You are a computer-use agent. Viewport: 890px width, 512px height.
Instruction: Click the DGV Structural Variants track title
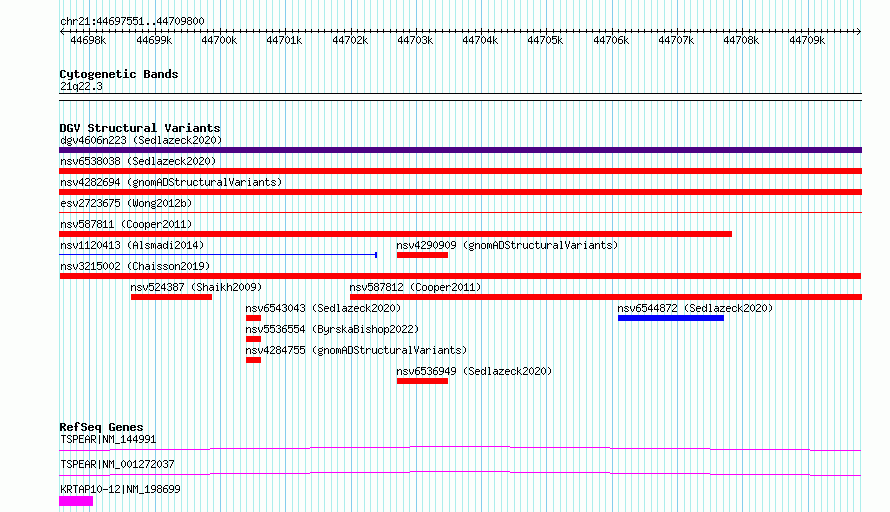pos(140,128)
